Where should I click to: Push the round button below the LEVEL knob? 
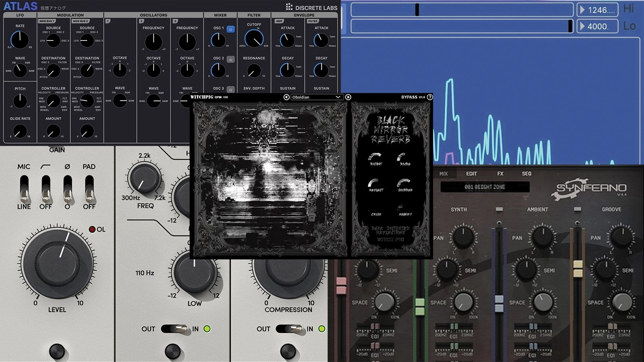(57, 351)
